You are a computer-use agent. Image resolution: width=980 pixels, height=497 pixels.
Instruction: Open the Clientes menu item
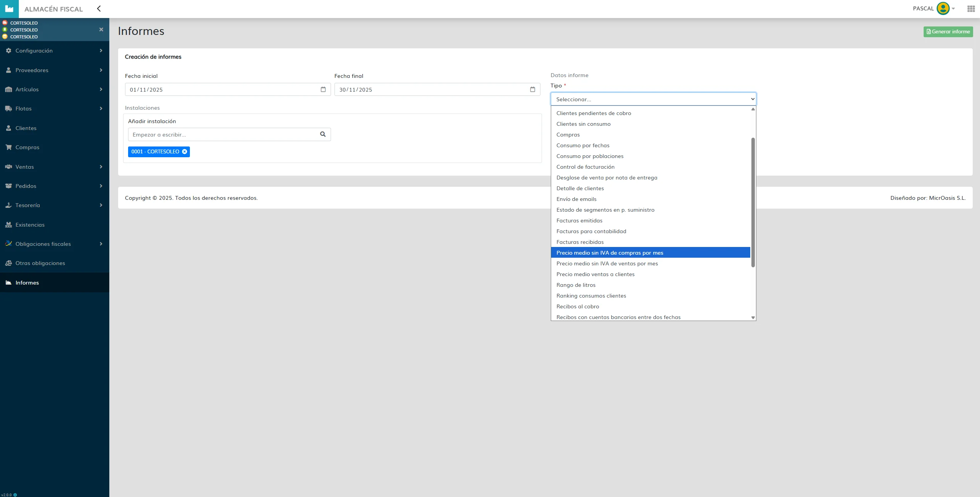tap(54, 128)
